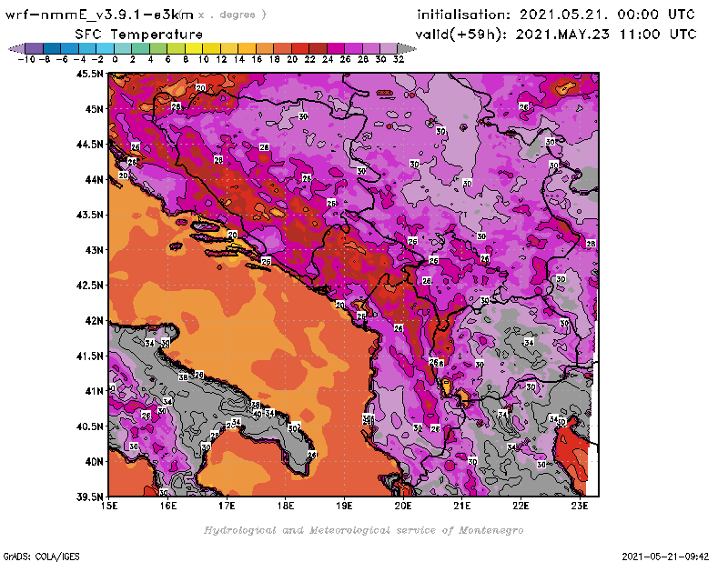Click the initialisation date '2021.05.21. 00:00 UTC'
728x562 pixels.
[607, 15]
